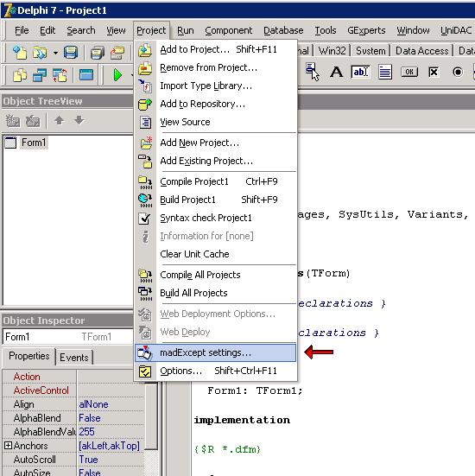Click the Save All toolbar icon
The height and width of the screenshot is (476, 475).
tap(98, 53)
